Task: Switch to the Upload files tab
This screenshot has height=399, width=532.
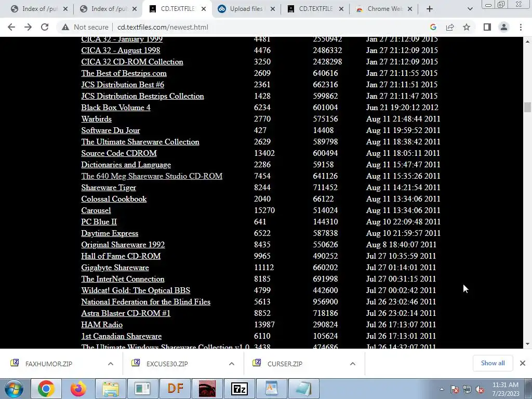Action: click(x=246, y=9)
